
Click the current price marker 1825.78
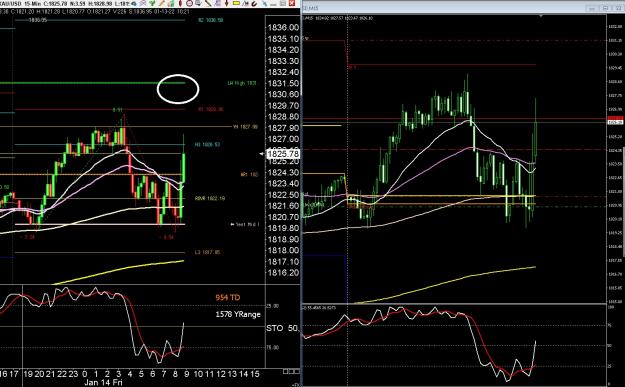coord(283,154)
